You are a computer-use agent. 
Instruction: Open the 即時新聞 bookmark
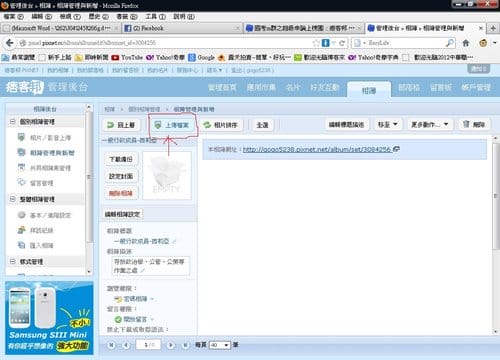92,57
